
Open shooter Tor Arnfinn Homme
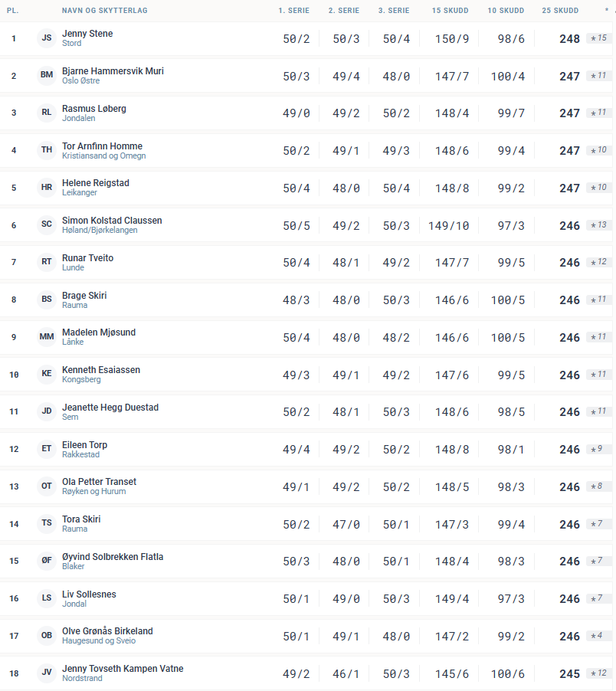102,146
